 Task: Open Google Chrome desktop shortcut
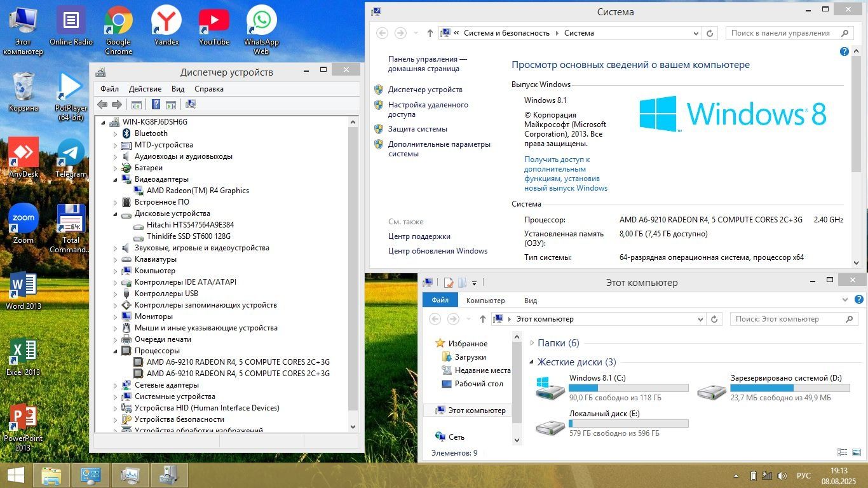(118, 30)
